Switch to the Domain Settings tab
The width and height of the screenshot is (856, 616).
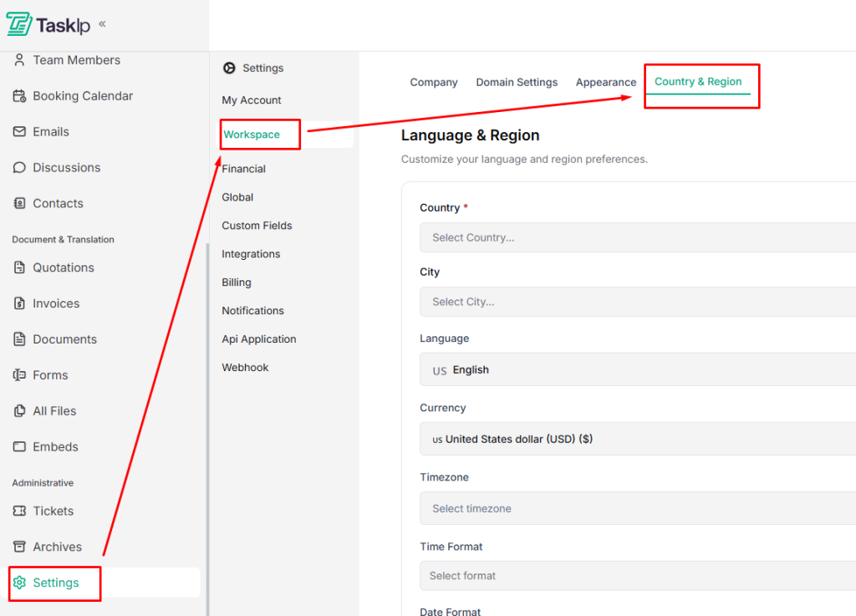click(517, 82)
